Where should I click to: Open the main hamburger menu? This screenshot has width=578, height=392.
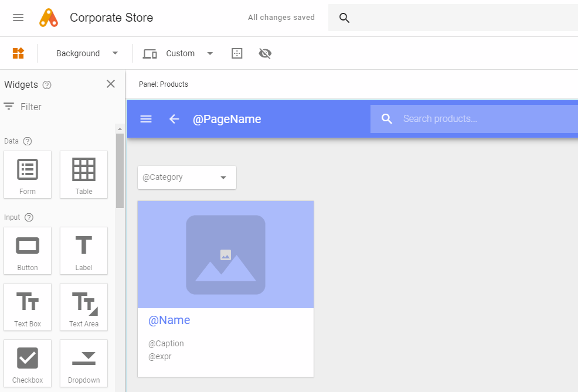pyautogui.click(x=18, y=18)
